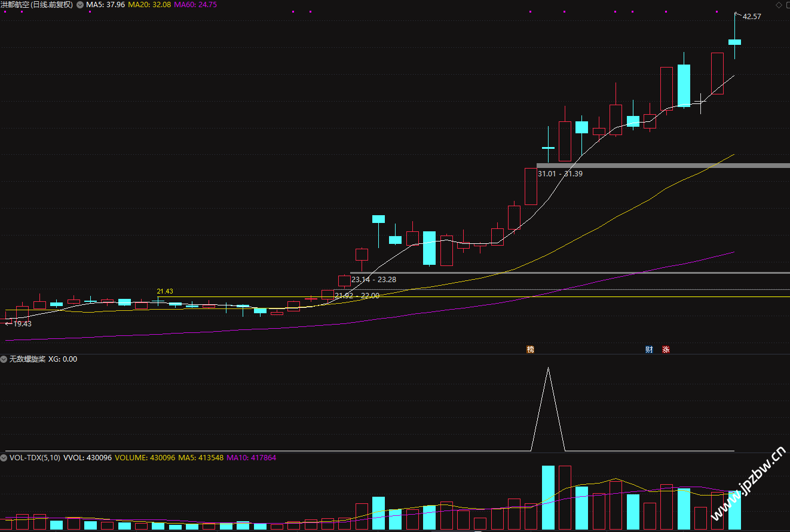Click the 无敌螺旋桨 indicator title
The width and height of the screenshot is (790, 532).
click(27, 359)
